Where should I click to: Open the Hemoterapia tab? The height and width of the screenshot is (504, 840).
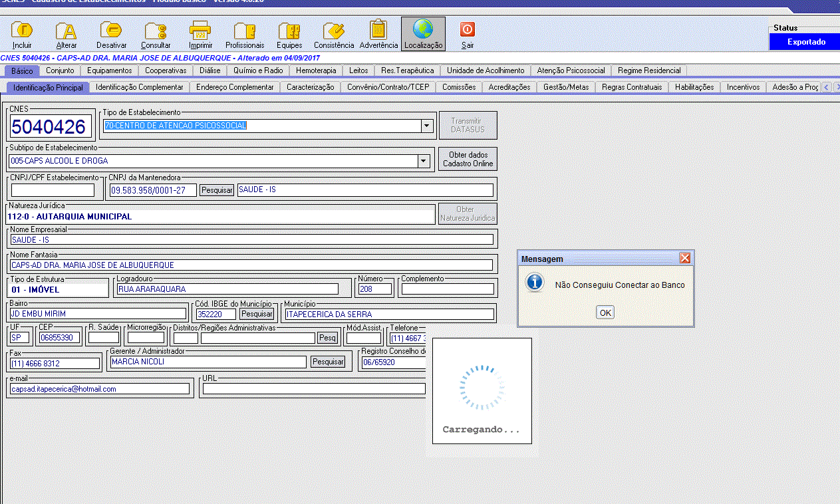click(x=316, y=70)
